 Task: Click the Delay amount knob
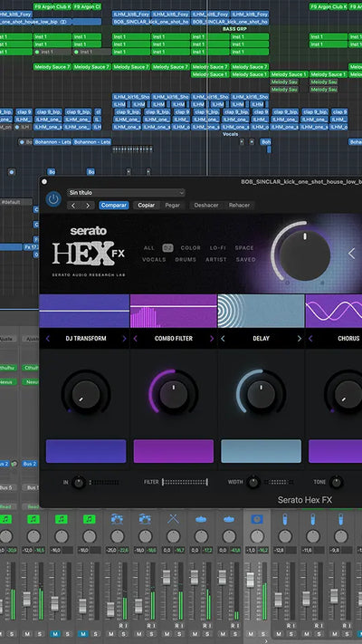click(x=261, y=394)
